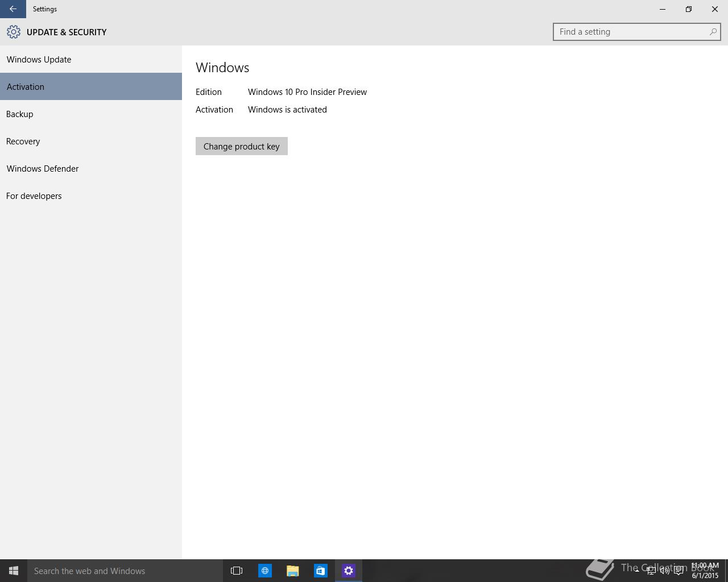Focus the Find a setting search box

click(x=636, y=32)
